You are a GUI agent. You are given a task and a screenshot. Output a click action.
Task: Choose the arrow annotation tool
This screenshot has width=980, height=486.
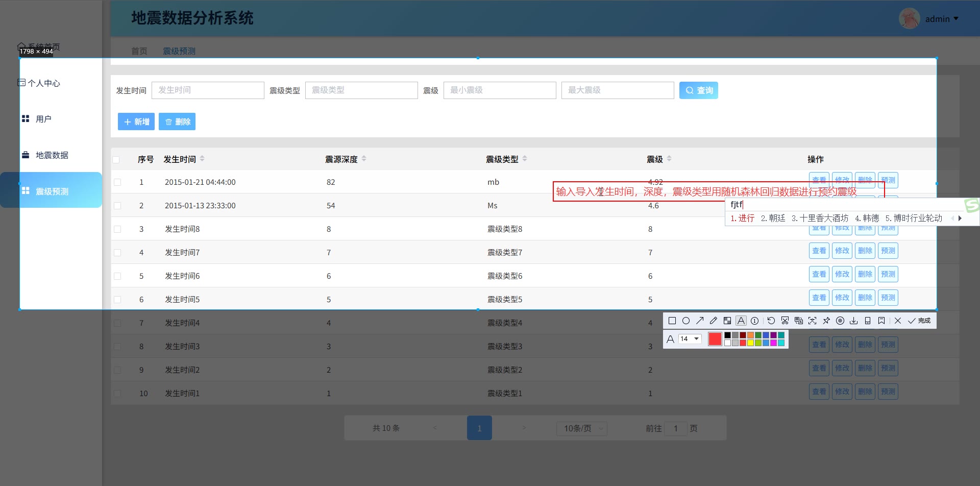click(x=700, y=321)
